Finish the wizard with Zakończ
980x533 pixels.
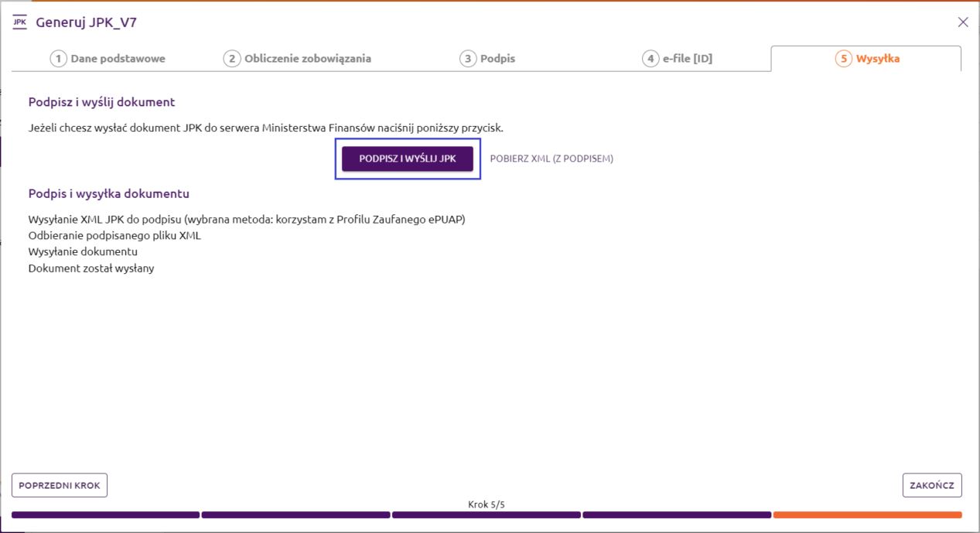tap(932, 485)
